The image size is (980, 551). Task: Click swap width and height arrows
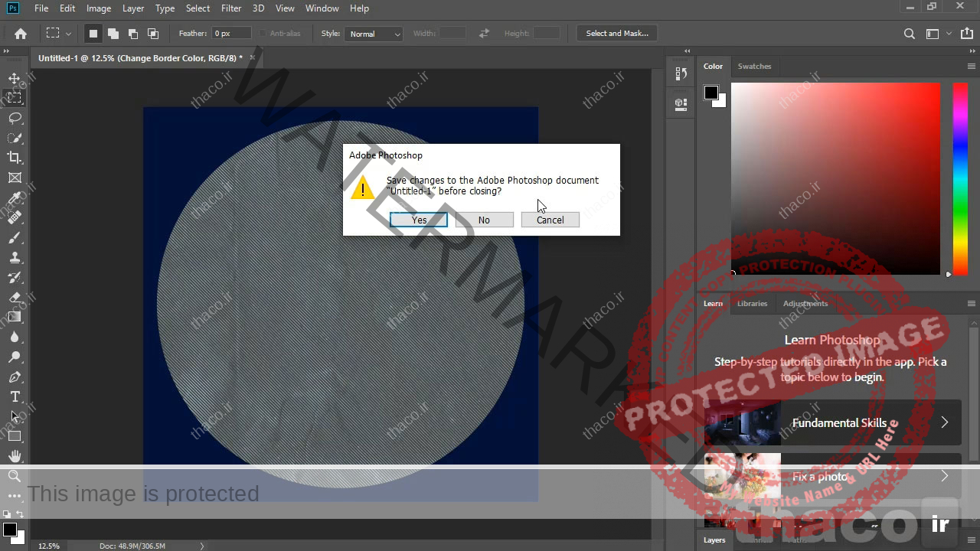[484, 34]
